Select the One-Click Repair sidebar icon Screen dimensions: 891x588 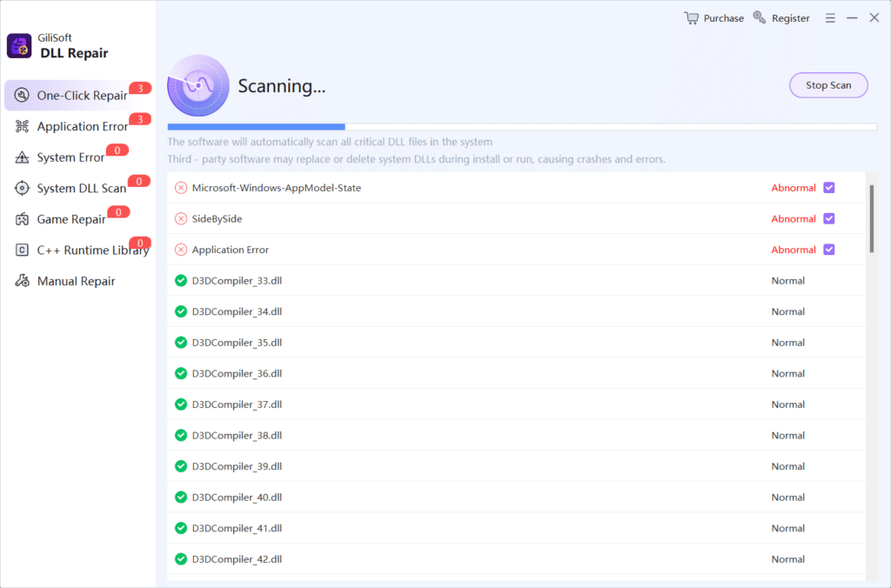click(21, 95)
